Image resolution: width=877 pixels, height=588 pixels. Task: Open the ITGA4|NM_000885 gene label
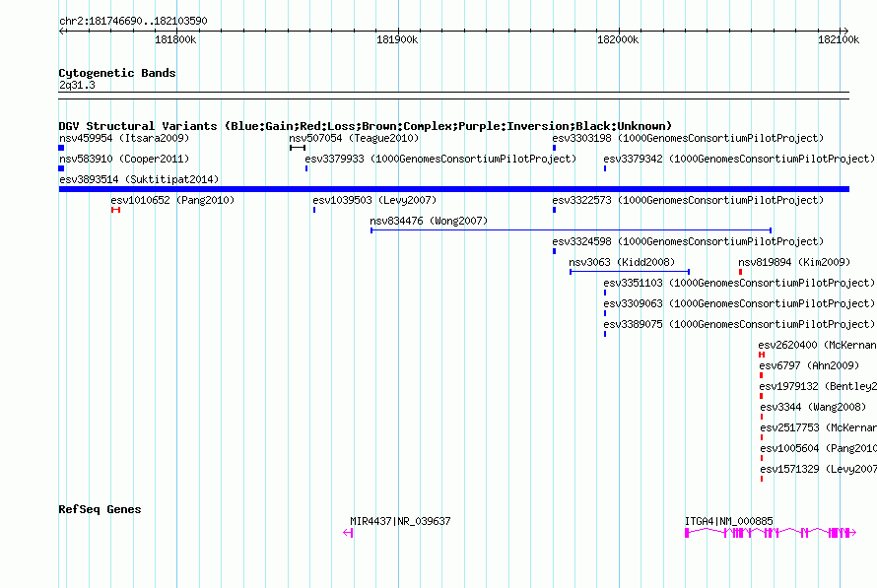729,521
